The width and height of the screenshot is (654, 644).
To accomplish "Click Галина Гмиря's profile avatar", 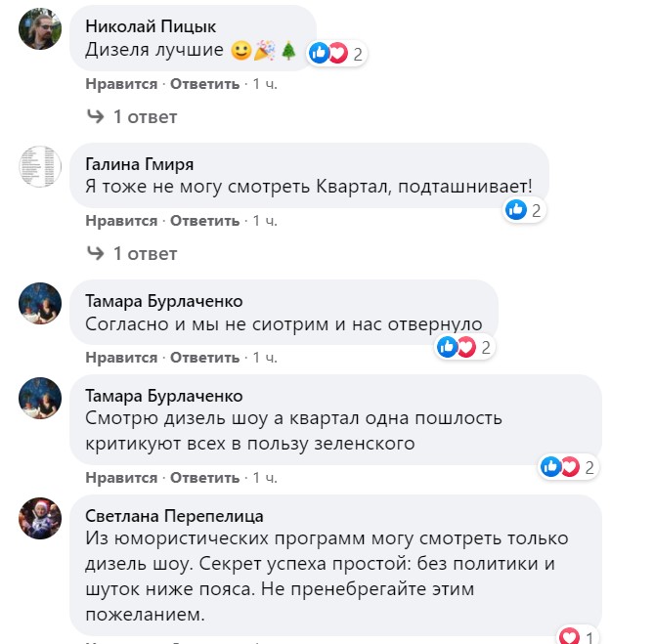I will tap(41, 166).
